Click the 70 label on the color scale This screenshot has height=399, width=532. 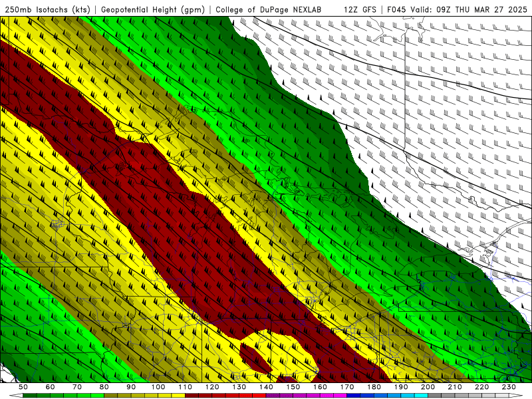[77, 387]
